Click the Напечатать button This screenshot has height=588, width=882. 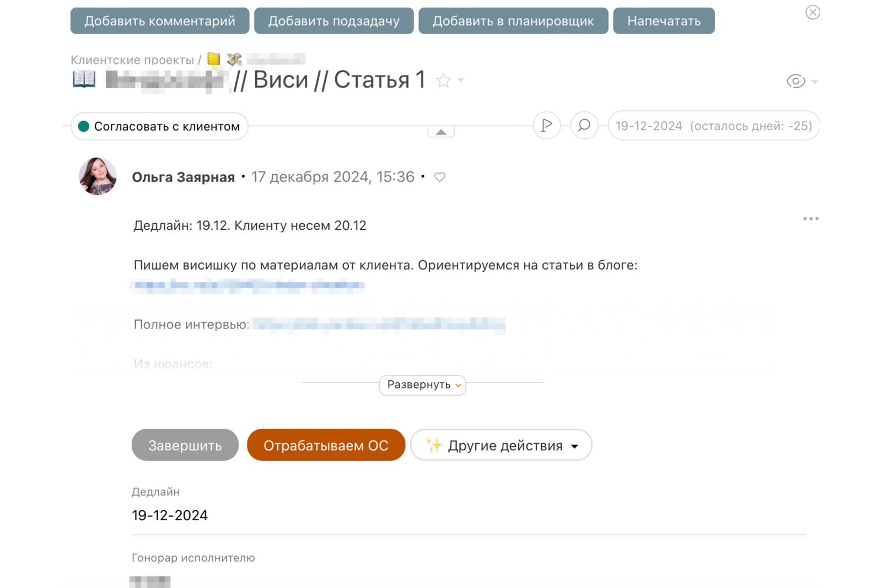point(664,21)
